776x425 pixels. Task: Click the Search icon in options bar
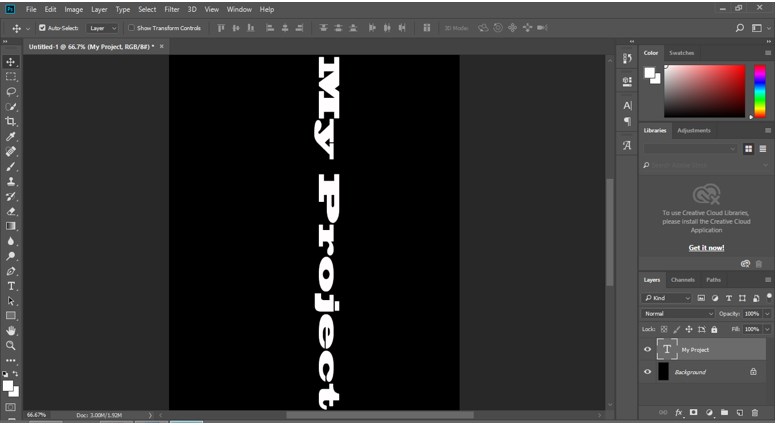pos(739,28)
